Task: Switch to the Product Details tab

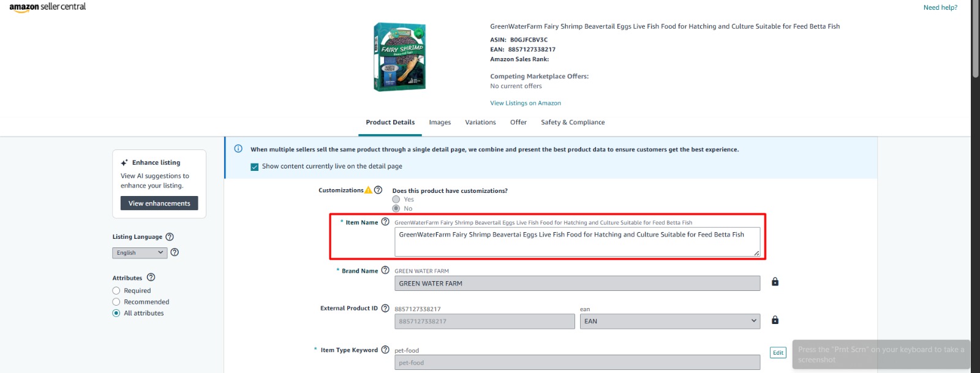Action: point(390,122)
